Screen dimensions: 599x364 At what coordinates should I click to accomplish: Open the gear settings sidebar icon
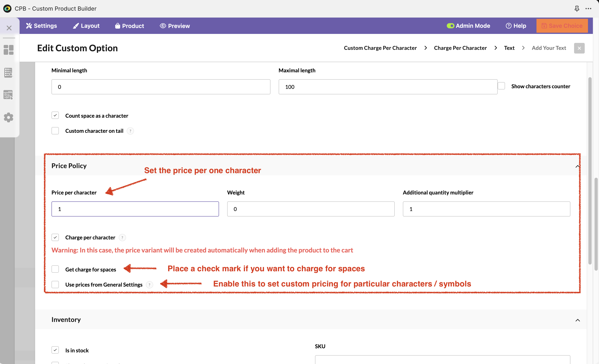click(9, 117)
